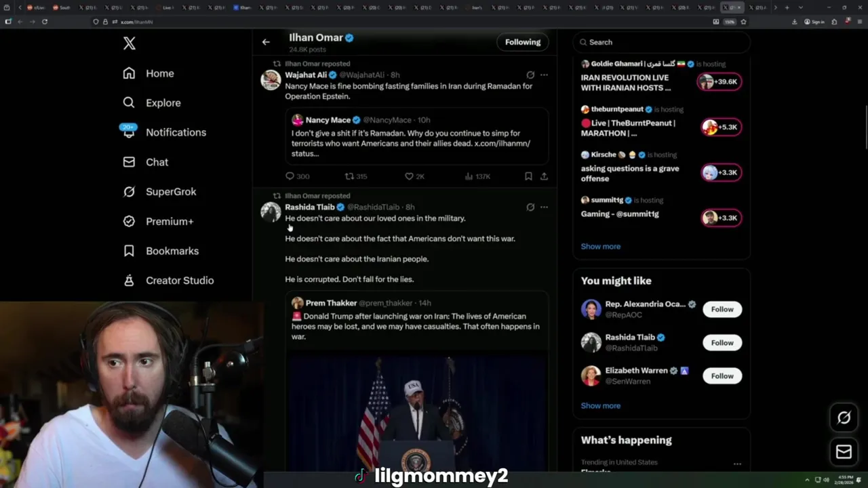Open Grok actions on Wajahat Ali post
Viewport: 868px width, 488px height.
530,75
